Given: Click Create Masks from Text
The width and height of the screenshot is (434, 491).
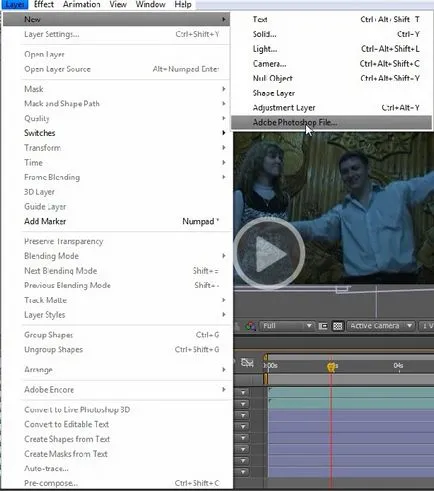Looking at the screenshot, I should click(x=116, y=454).
